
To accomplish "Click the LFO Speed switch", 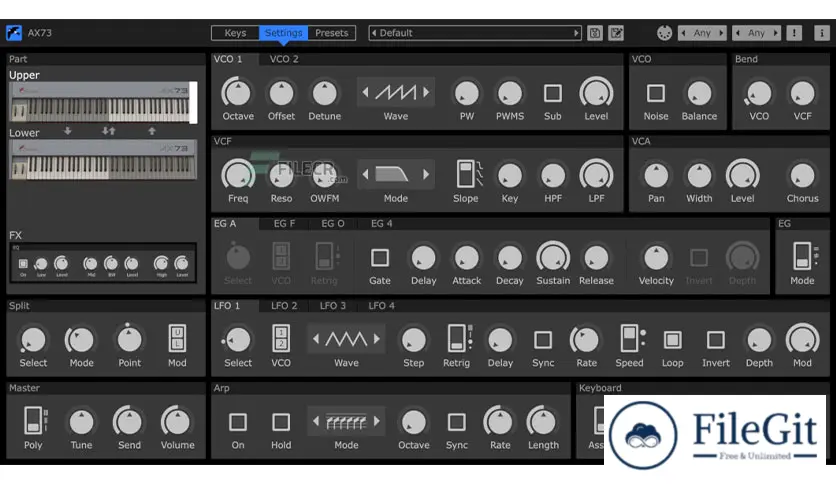I will click(632, 339).
